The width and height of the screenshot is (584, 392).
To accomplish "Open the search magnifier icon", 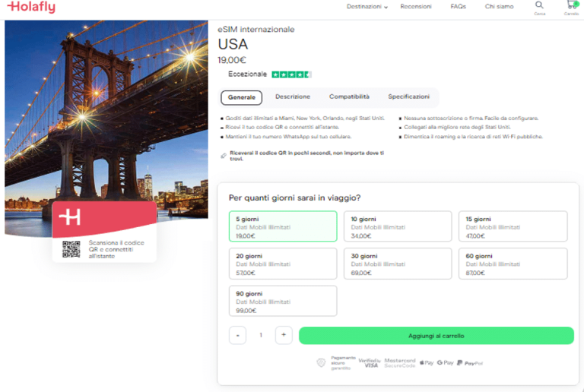I will [539, 5].
